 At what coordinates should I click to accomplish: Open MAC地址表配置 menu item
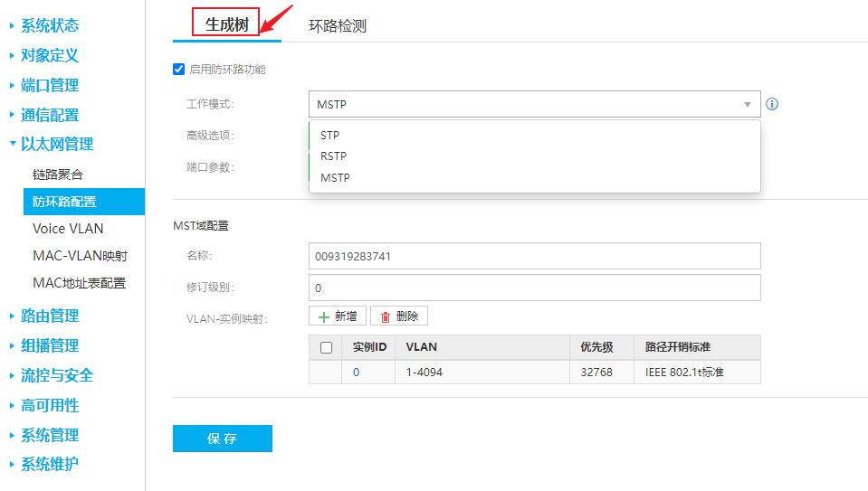click(79, 283)
